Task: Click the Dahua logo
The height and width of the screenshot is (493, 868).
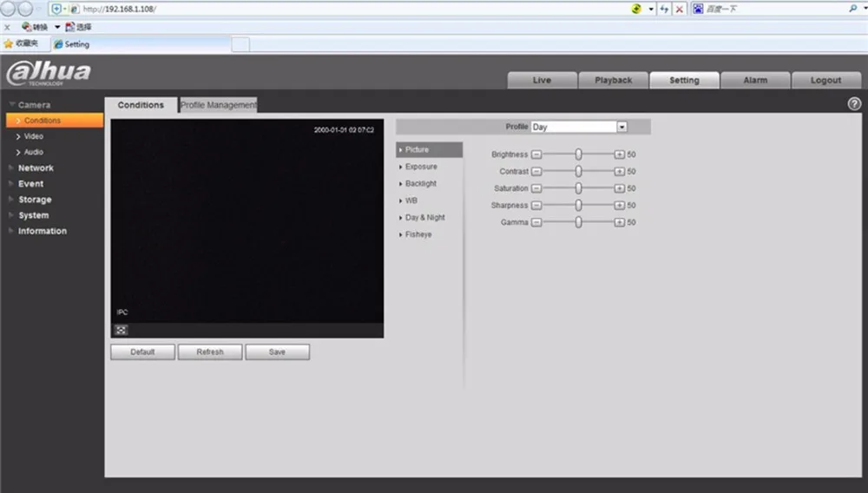Action: coord(49,73)
